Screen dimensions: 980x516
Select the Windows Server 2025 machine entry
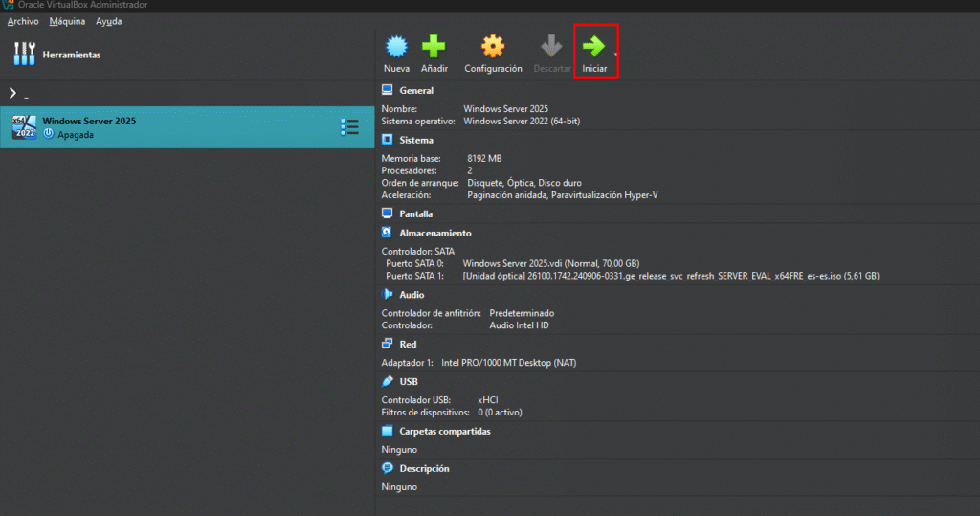point(187,127)
